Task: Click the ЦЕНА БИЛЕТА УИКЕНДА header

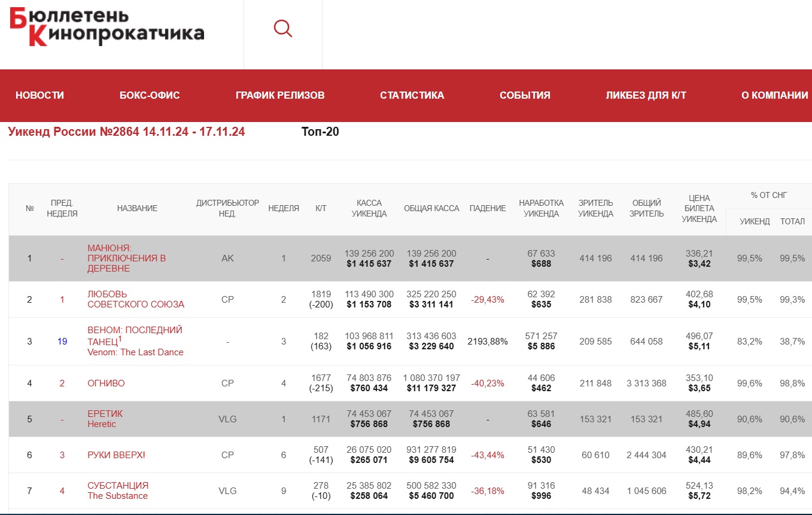Action: tap(699, 208)
